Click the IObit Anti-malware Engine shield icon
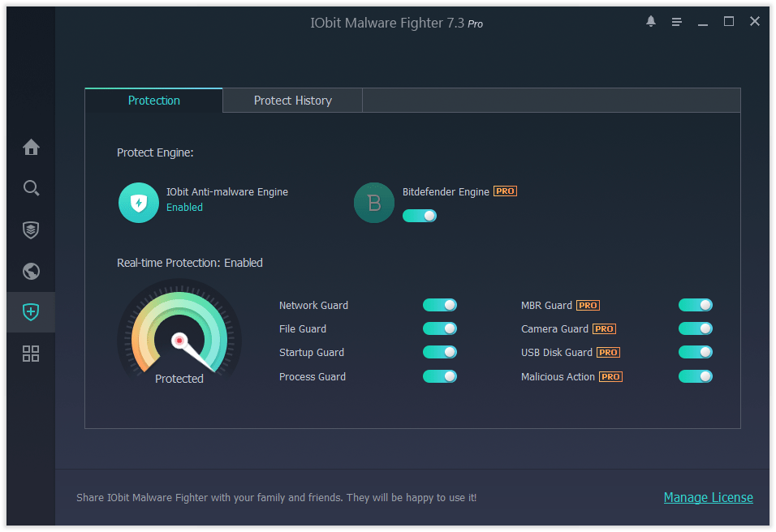The image size is (776, 532). tap(138, 203)
